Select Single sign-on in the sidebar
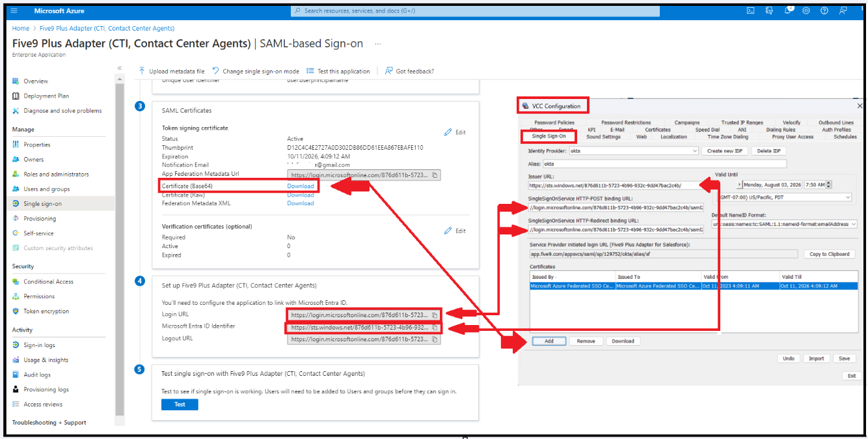 click(42, 204)
